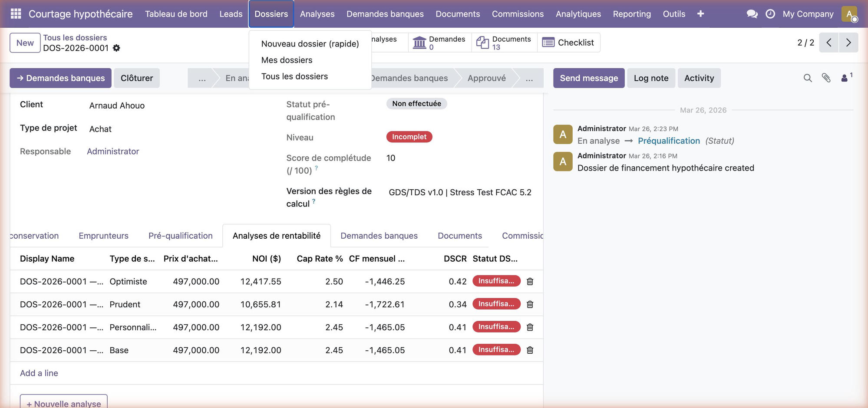Select the Approuvé status stage
868x408 pixels.
[x=486, y=78]
